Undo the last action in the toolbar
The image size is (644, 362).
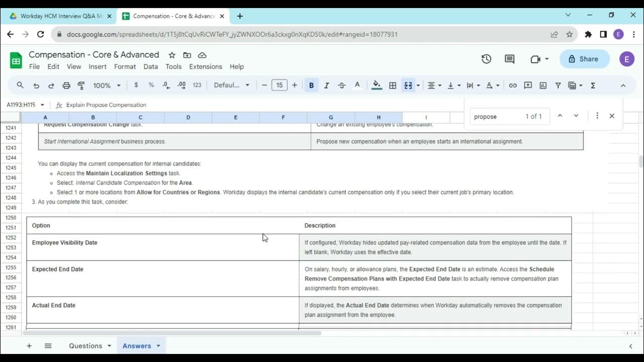(x=36, y=85)
